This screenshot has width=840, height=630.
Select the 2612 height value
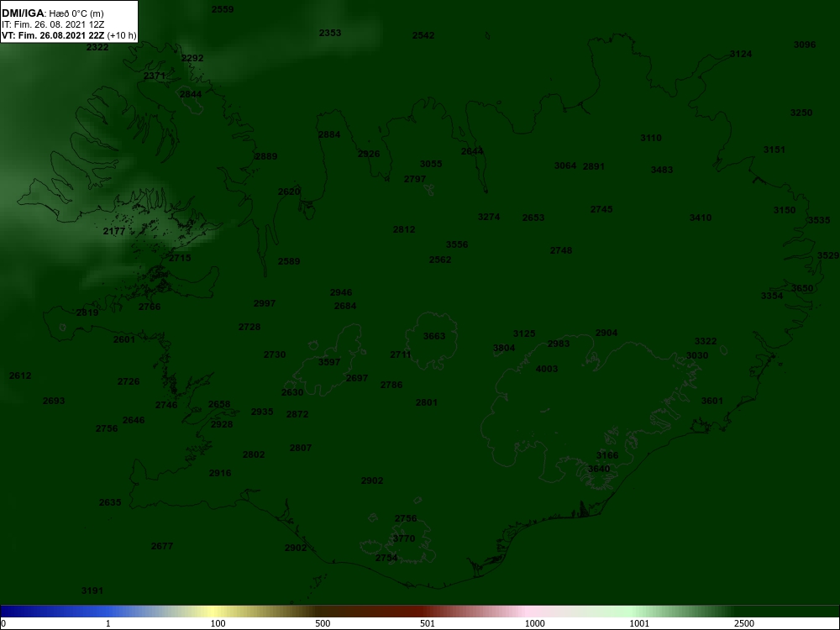pos(20,375)
